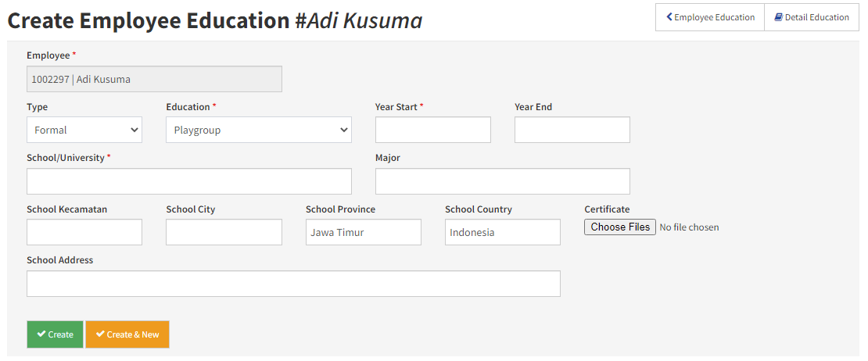This screenshot has width=868, height=361.
Task: Click the Education dropdown arrow
Action: coord(344,130)
